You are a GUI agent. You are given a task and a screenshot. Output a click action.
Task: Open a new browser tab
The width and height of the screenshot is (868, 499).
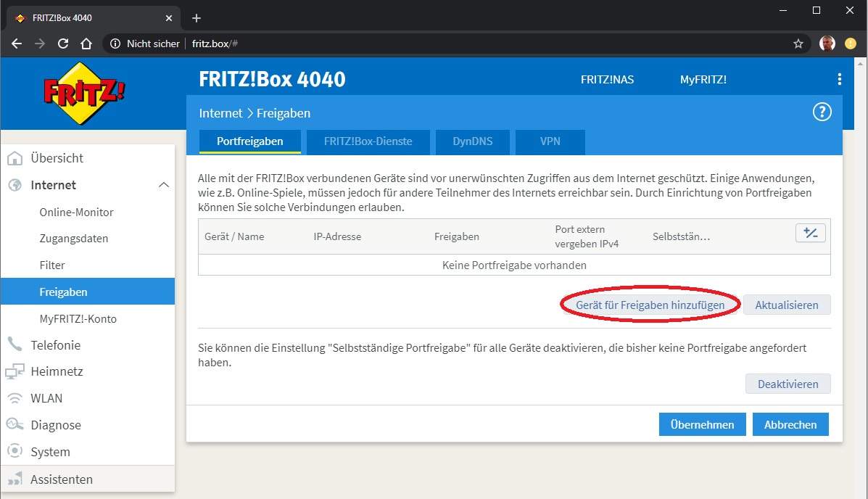tap(196, 18)
